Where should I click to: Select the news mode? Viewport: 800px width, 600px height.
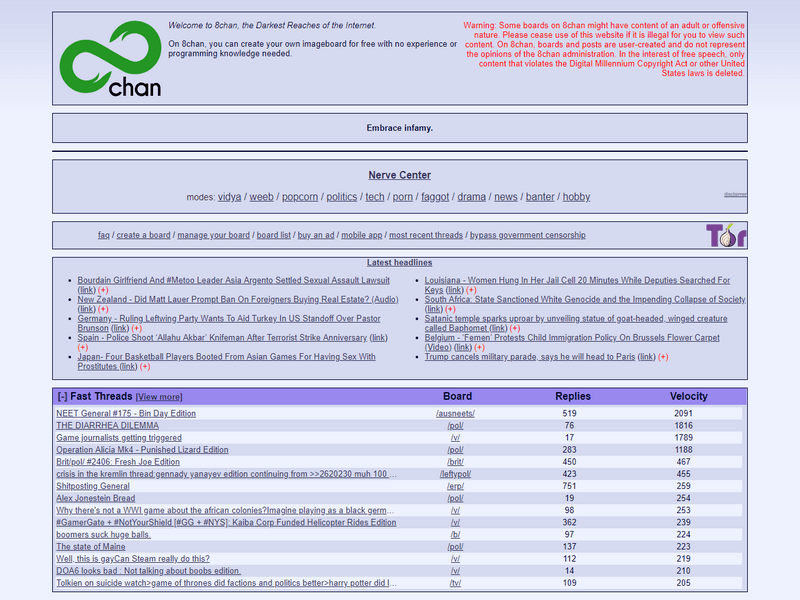click(x=506, y=197)
